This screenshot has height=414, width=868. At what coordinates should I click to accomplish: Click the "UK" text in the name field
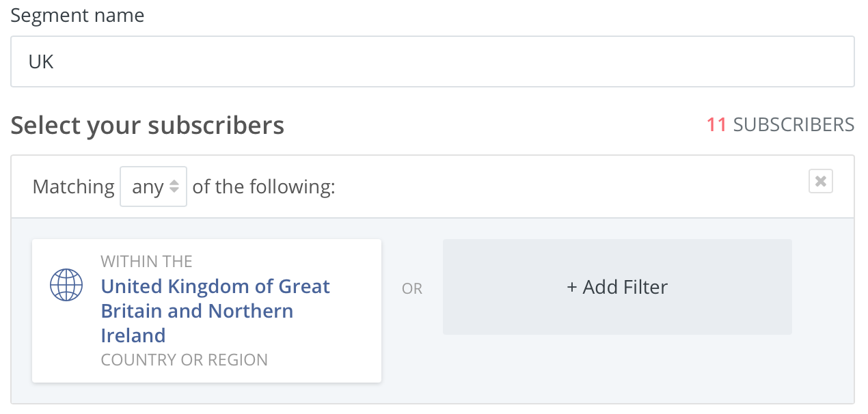[41, 61]
